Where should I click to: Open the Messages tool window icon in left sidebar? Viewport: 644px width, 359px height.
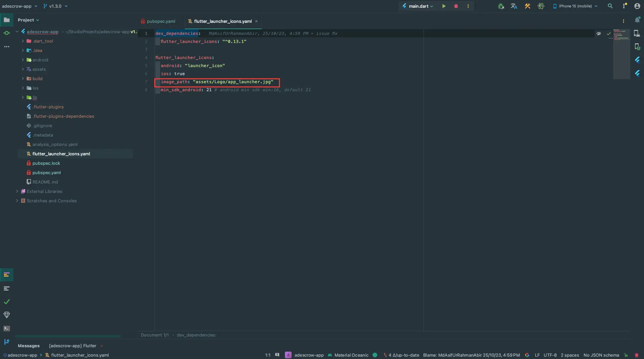tap(7, 275)
